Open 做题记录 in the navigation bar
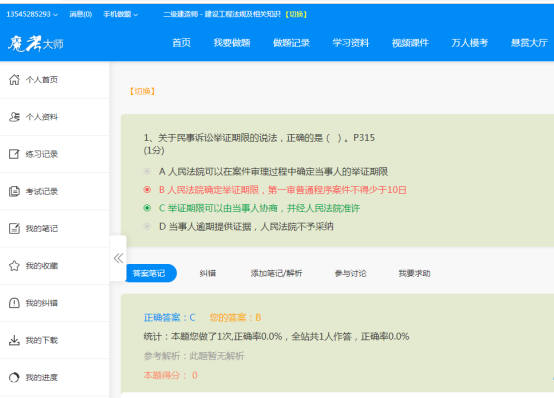The image size is (554, 398). [x=291, y=43]
